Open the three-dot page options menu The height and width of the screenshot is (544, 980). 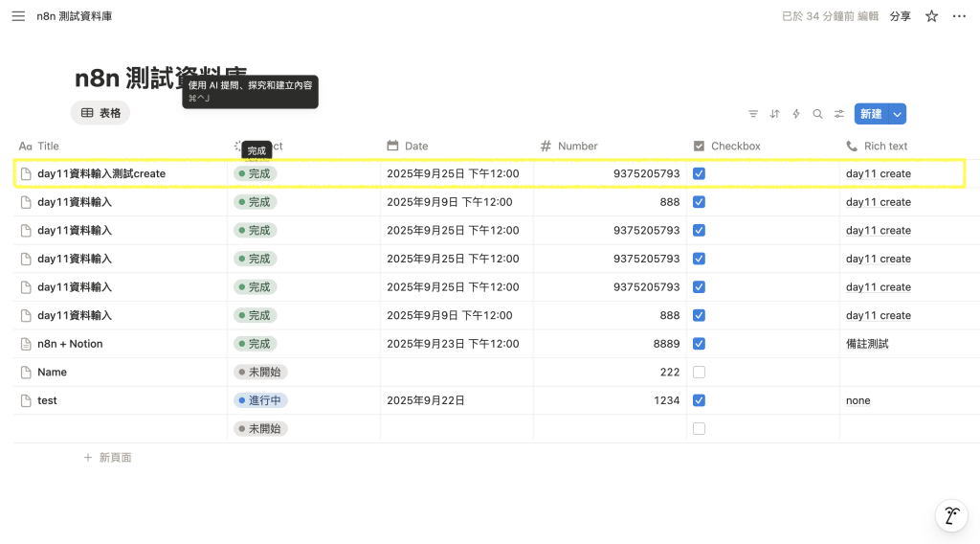pyautogui.click(x=959, y=16)
